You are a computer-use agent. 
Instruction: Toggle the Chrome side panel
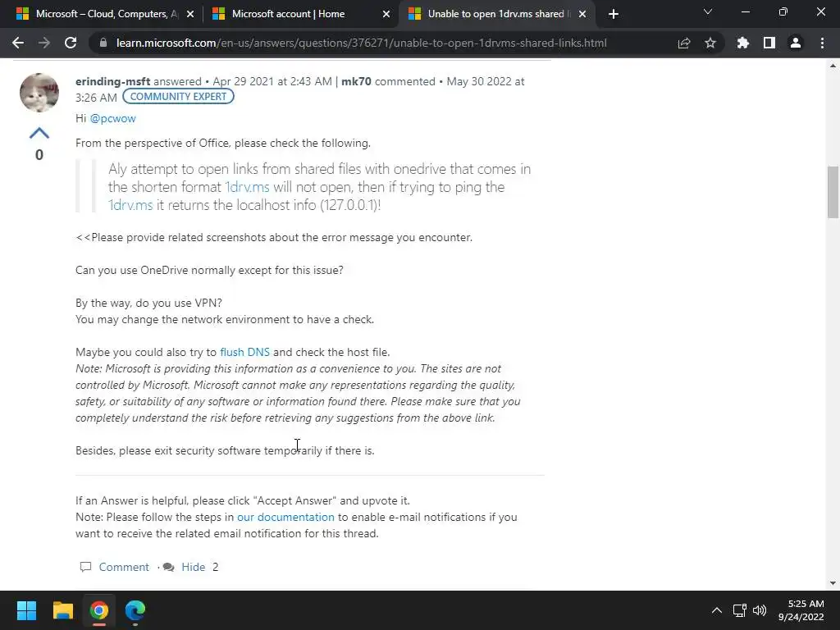pos(769,43)
